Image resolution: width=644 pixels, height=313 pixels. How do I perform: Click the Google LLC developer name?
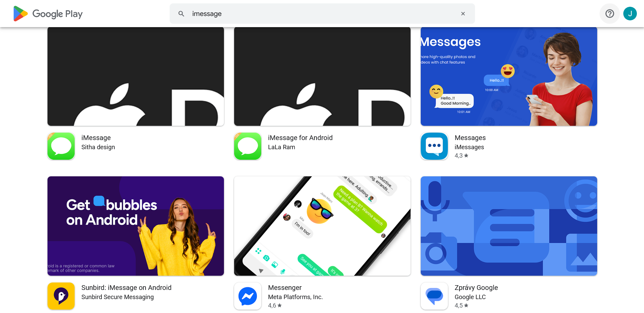tap(470, 297)
